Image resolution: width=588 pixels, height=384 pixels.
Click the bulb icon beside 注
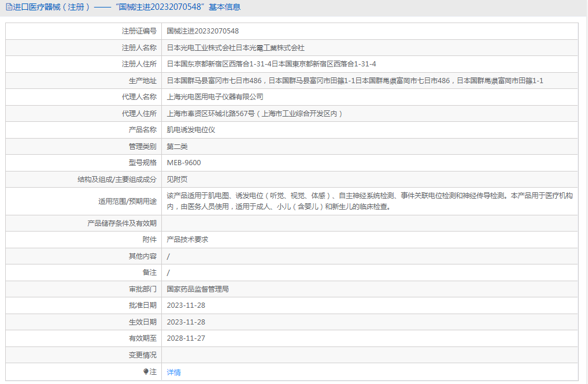[x=146, y=372]
